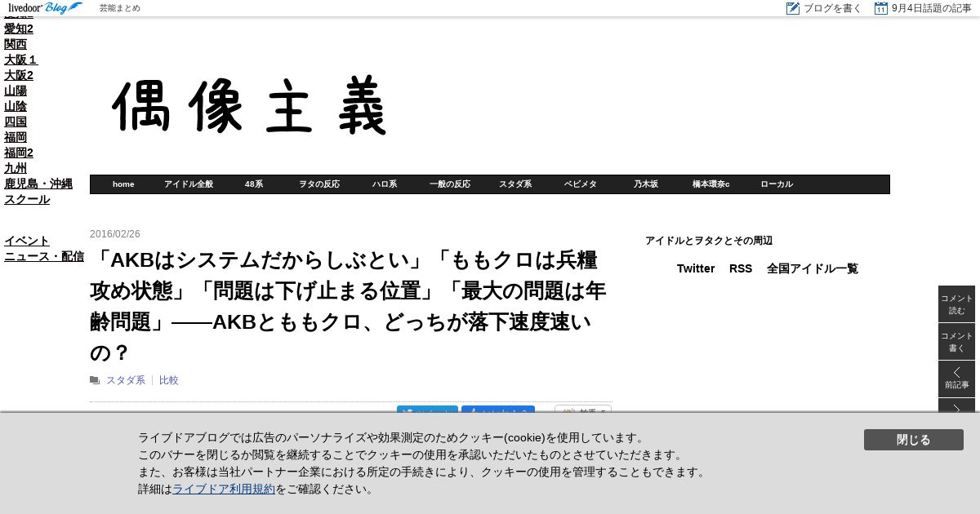Image resolution: width=980 pixels, height=514 pixels.
Task: Open the ローカル navigation tab
Action: point(777,184)
